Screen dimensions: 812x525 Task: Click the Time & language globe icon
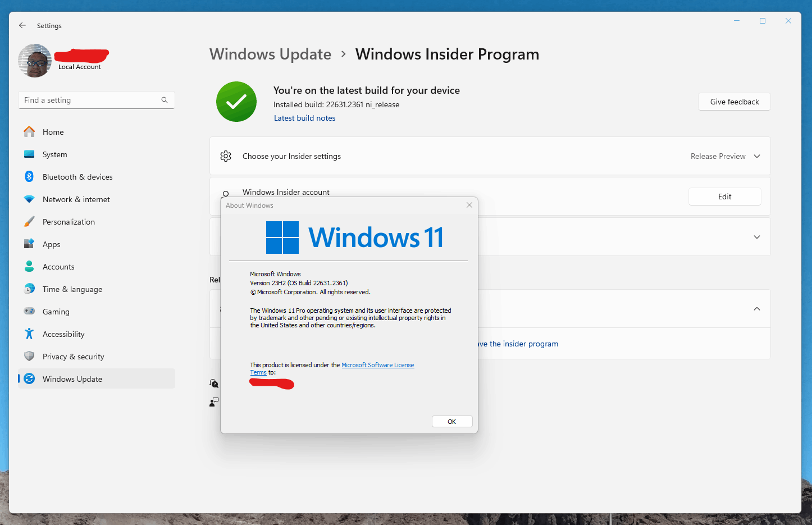click(29, 289)
